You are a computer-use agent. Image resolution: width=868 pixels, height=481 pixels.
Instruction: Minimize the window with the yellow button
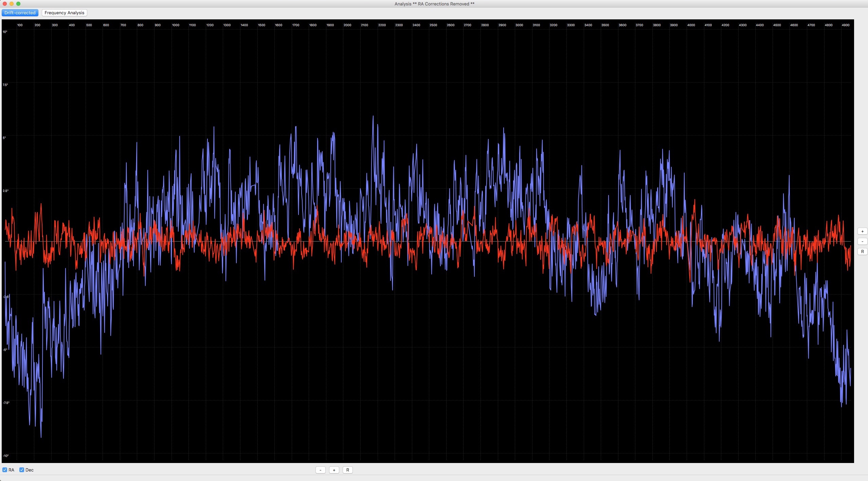(x=12, y=4)
